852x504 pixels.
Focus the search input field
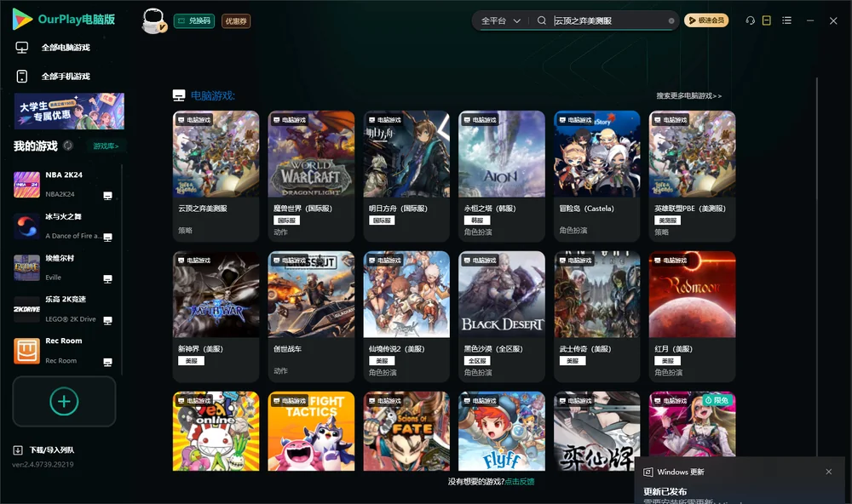point(609,20)
